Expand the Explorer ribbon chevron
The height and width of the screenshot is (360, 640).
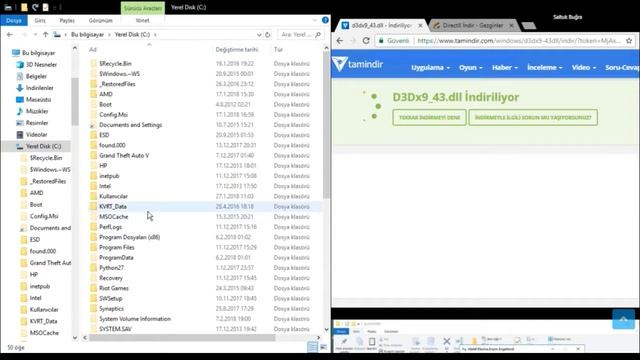pos(315,20)
